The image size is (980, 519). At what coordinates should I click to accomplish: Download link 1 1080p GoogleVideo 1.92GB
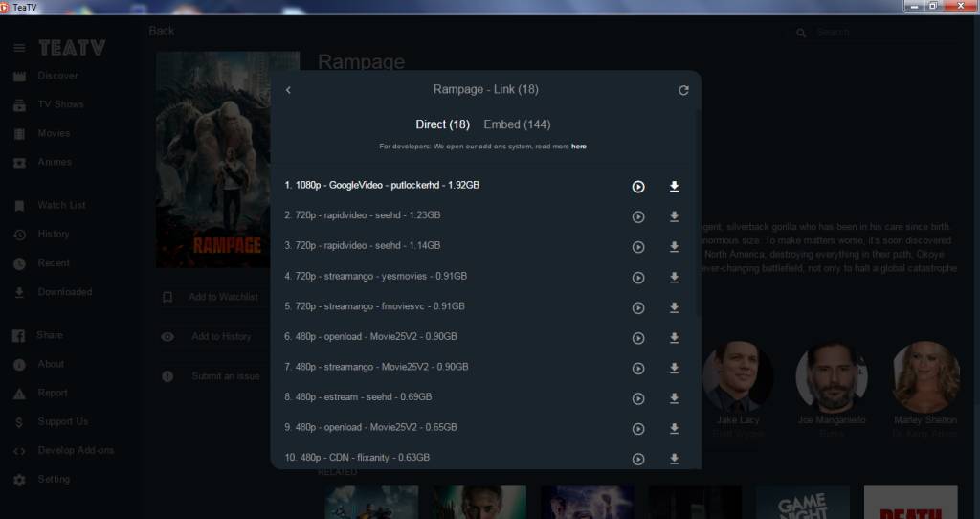675,187
